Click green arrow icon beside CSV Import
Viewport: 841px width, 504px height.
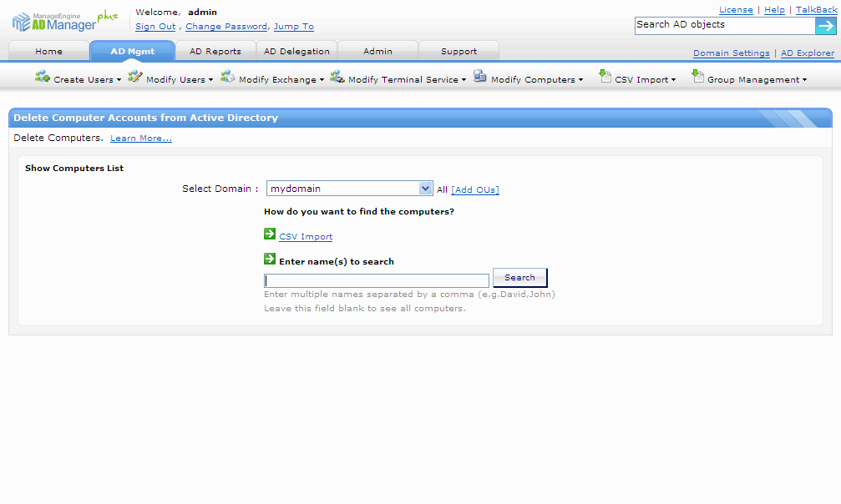click(x=270, y=234)
